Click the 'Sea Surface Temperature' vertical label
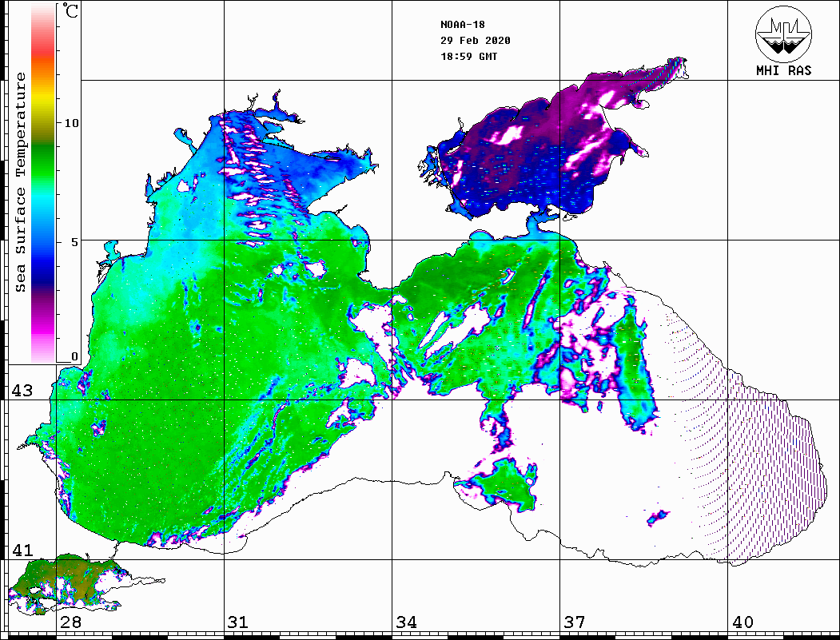 click(x=20, y=182)
